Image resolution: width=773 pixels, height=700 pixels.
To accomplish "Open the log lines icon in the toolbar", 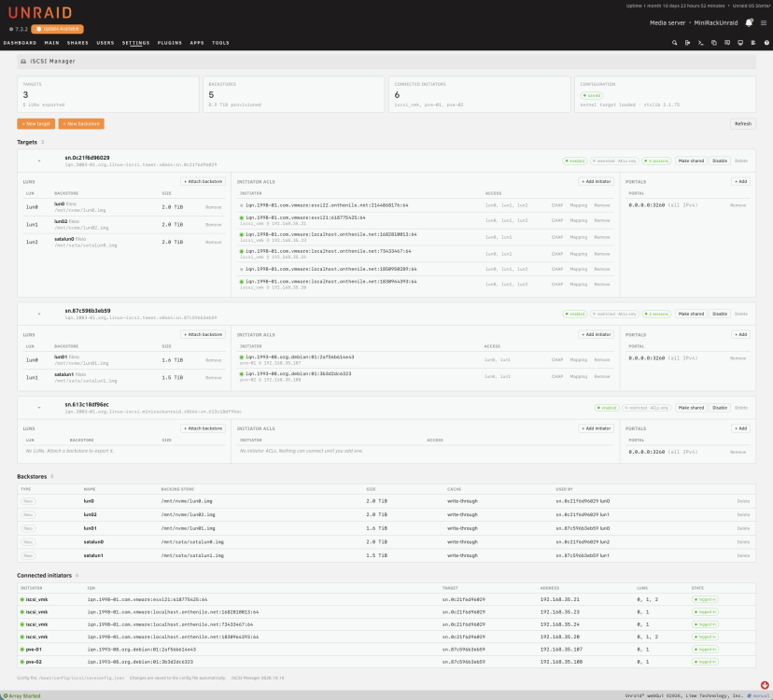I will coord(753,43).
